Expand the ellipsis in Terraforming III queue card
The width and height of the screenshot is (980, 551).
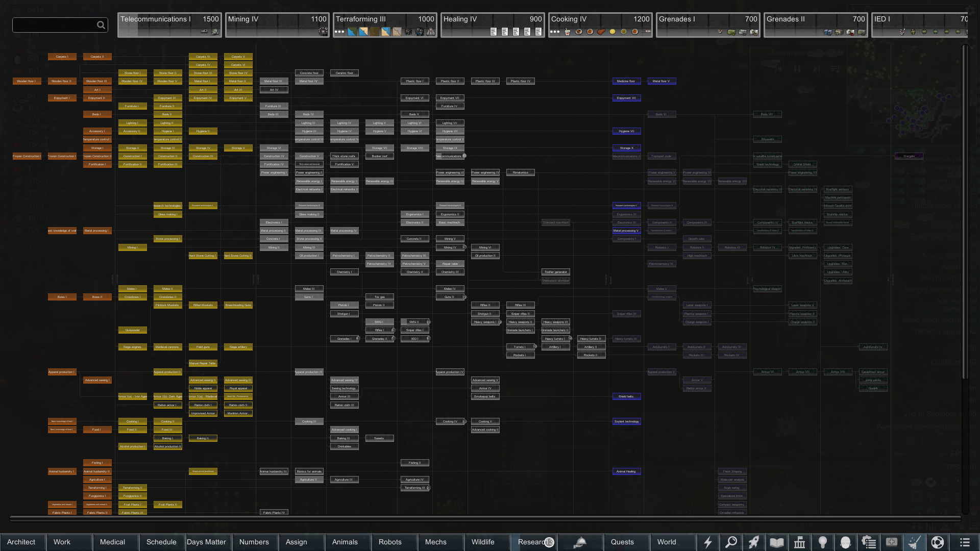(339, 32)
